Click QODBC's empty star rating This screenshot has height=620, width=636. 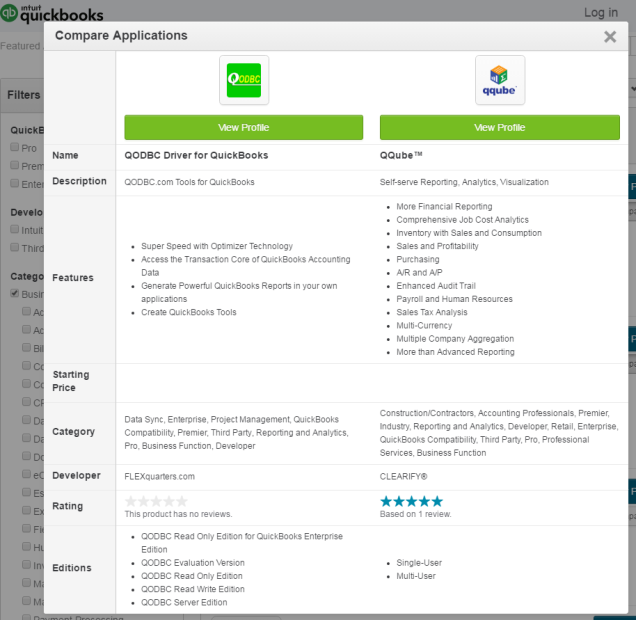(156, 502)
